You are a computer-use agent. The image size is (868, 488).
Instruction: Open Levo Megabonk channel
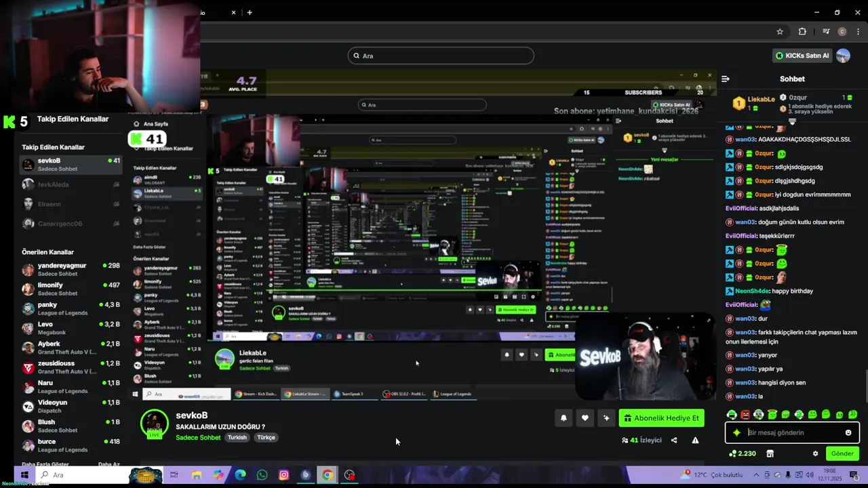click(x=71, y=328)
